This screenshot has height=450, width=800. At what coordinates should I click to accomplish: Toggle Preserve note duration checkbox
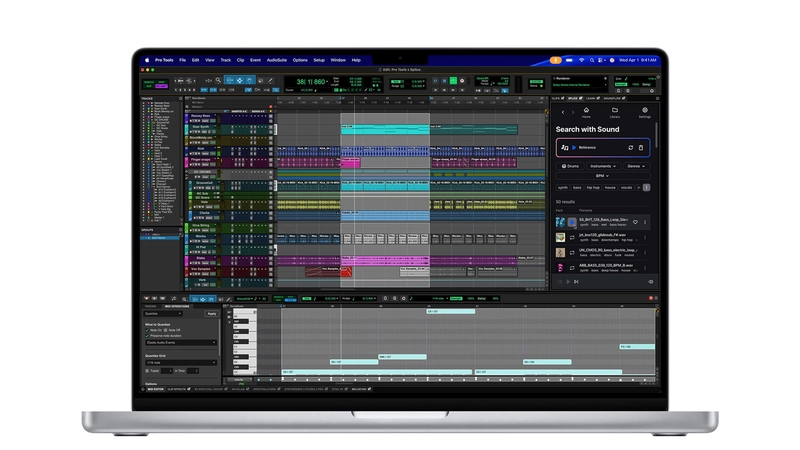tap(147, 336)
